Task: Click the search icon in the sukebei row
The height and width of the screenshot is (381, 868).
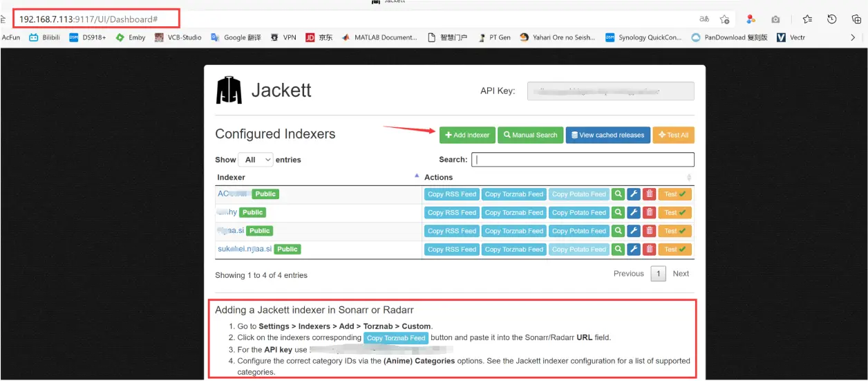Action: 619,249
